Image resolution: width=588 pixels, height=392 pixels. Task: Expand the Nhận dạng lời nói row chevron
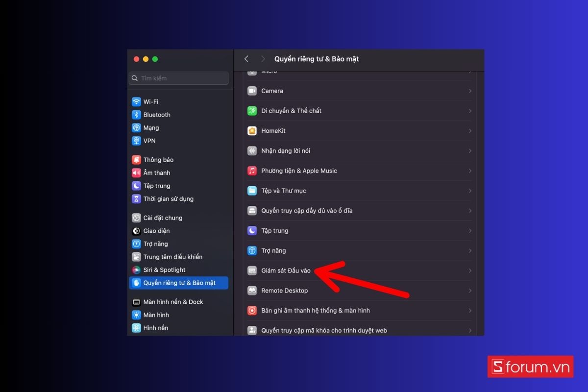469,151
